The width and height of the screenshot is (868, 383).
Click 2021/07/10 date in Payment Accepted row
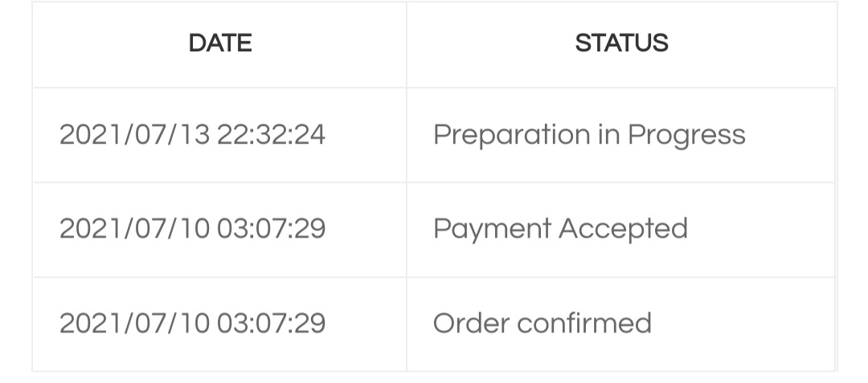pyautogui.click(x=134, y=229)
